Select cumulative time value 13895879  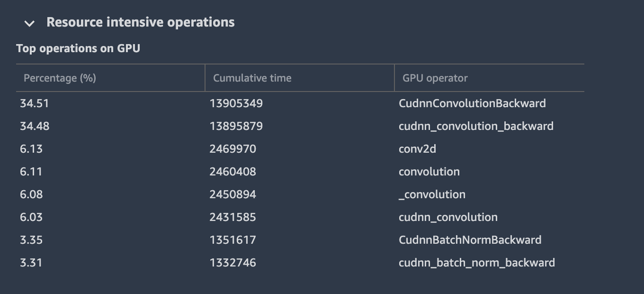coord(236,126)
